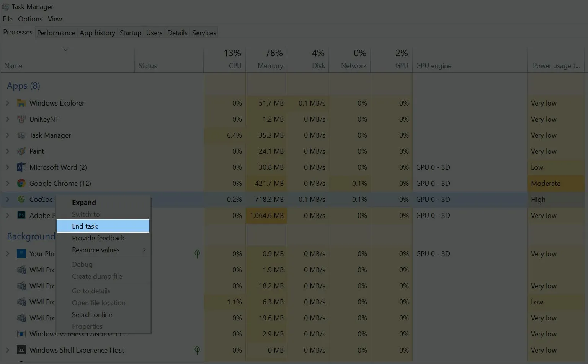Expand the Windows Shell Experience Host row
The height and width of the screenshot is (364, 588).
pos(7,350)
